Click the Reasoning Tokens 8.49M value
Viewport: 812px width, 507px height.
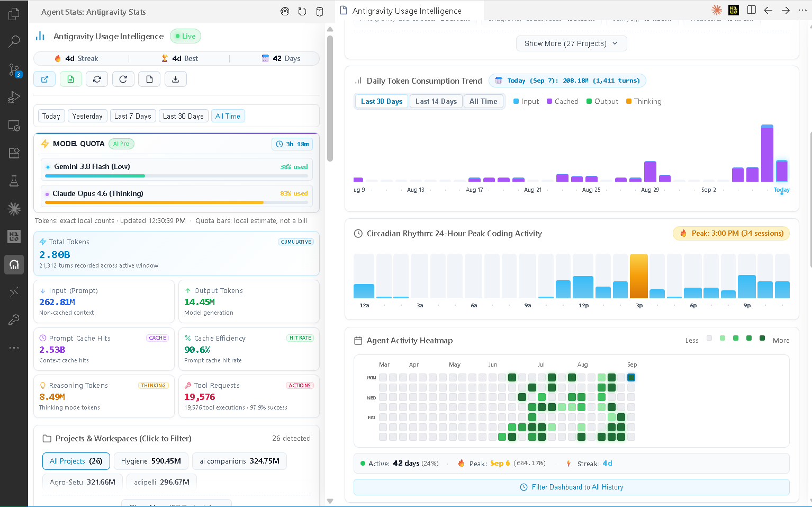point(52,397)
